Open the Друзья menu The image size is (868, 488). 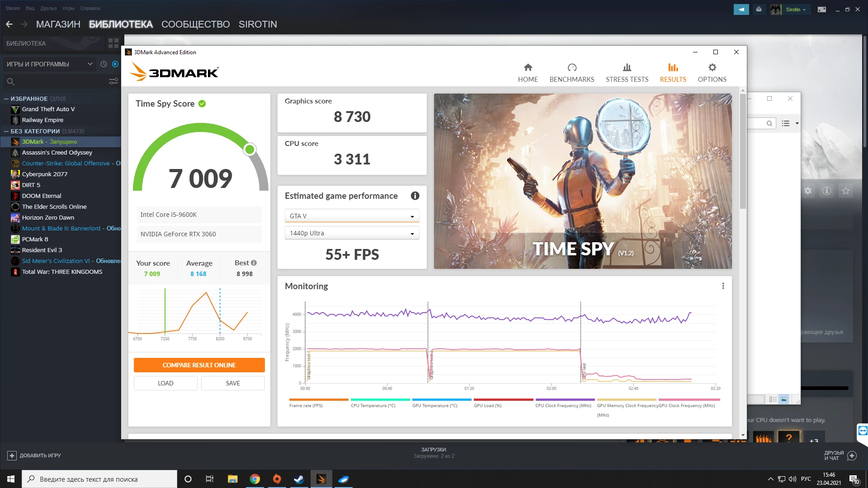pos(48,8)
